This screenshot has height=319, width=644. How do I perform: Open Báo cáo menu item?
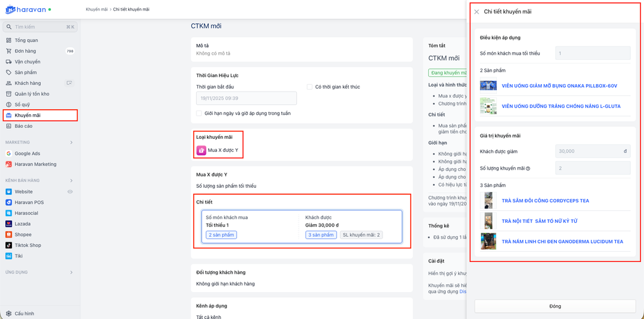click(23, 126)
